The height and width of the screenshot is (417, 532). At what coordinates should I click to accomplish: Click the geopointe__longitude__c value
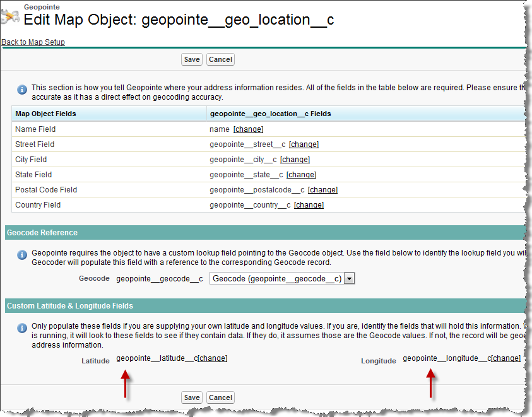[447, 358]
